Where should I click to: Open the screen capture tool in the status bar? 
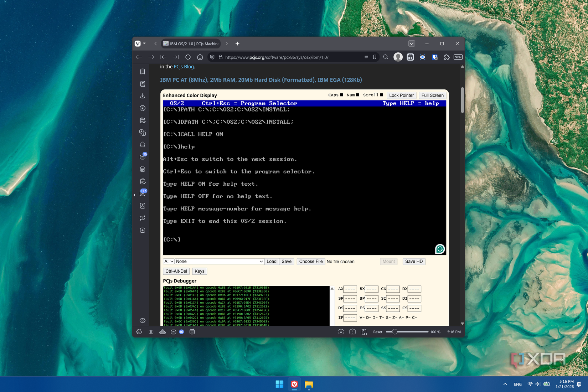tap(340, 332)
